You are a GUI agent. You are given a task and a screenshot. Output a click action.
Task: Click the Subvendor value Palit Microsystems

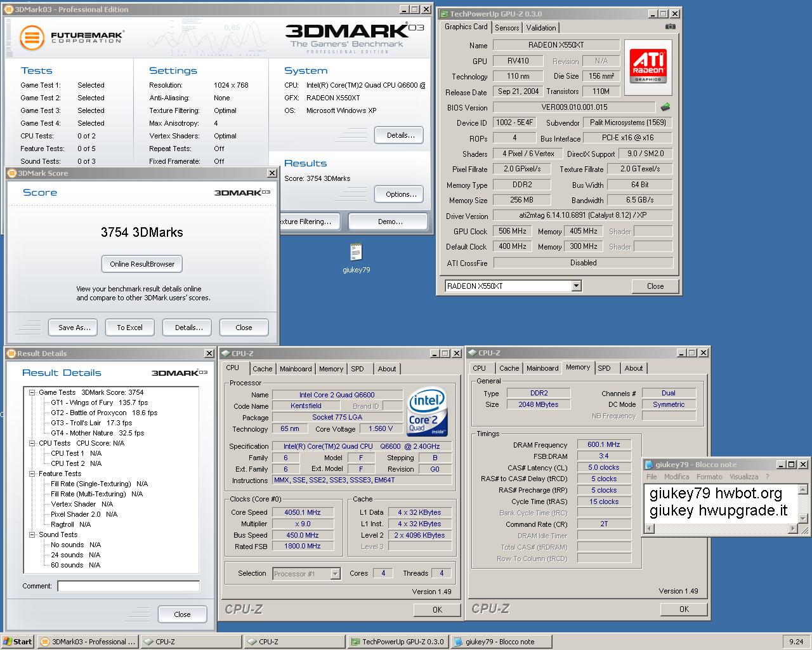[627, 123]
